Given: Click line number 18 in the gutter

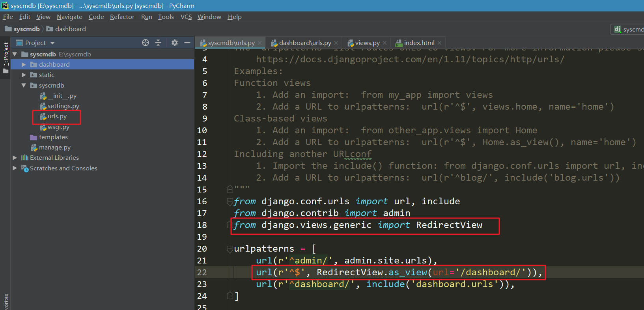Looking at the screenshot, I should click(x=202, y=225).
